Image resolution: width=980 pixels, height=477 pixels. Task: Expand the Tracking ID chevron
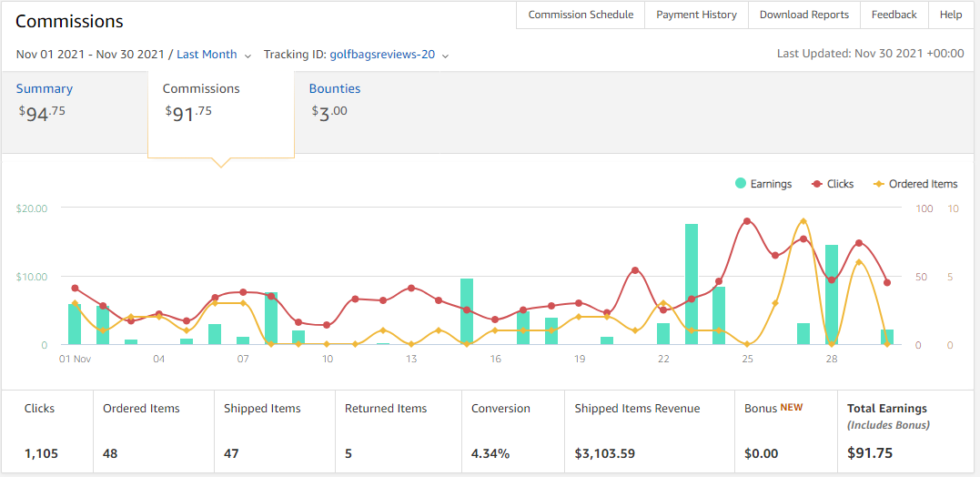445,56
